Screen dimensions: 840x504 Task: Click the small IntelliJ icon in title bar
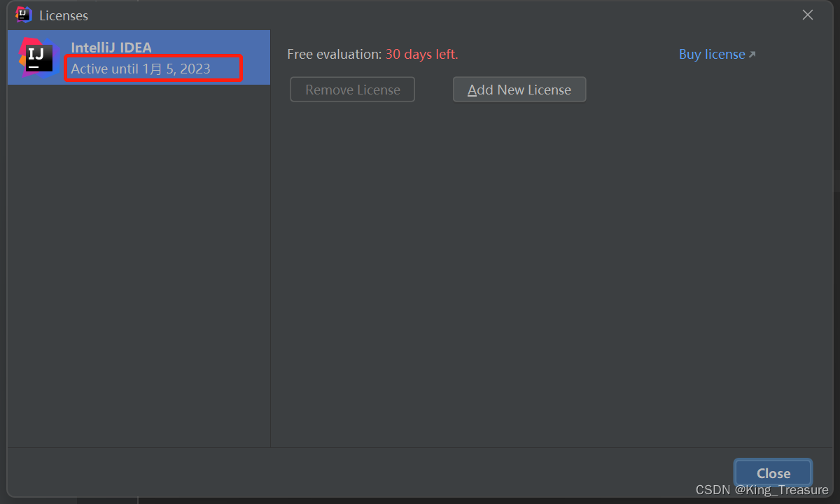24,15
